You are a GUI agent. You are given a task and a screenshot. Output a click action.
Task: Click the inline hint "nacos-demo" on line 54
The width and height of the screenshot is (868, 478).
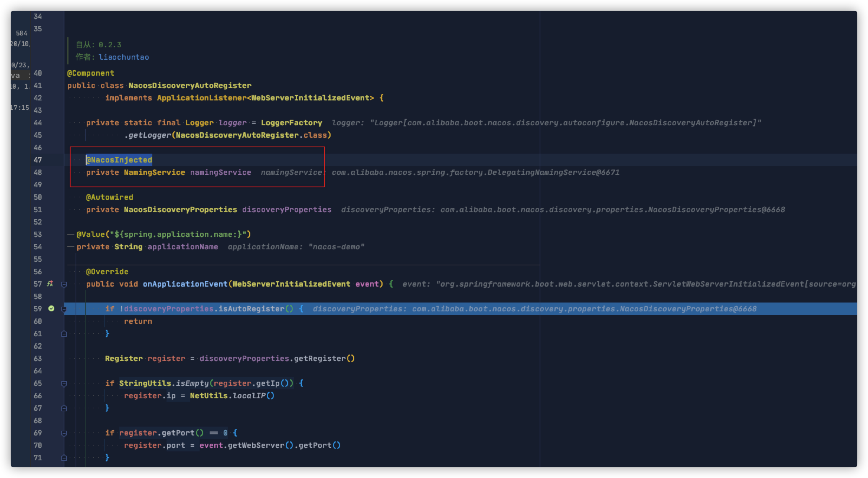[336, 247]
